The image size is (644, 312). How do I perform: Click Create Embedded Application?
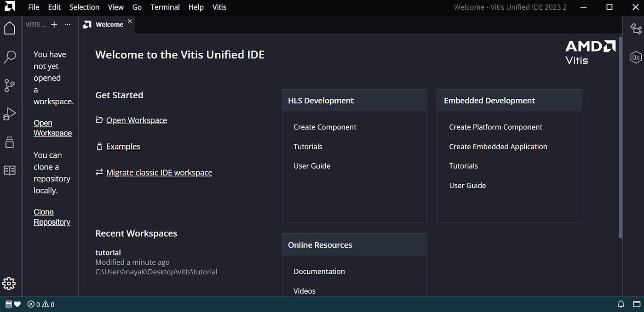click(x=498, y=147)
